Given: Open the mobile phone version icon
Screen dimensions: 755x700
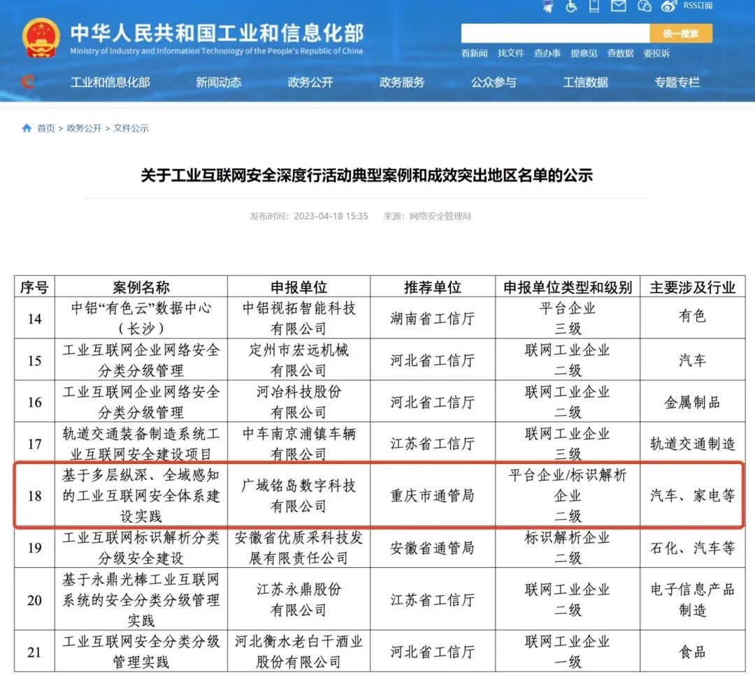Looking at the screenshot, I should tap(594, 6).
